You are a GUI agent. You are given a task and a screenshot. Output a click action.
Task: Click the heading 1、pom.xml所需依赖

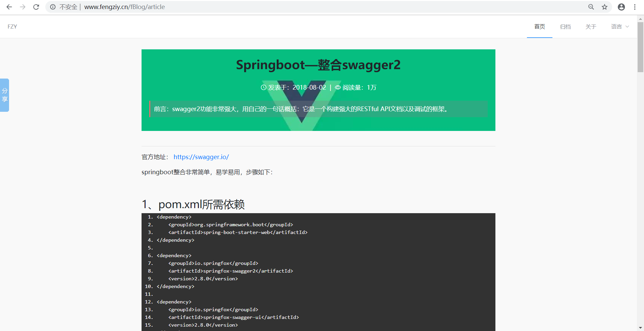click(x=193, y=204)
